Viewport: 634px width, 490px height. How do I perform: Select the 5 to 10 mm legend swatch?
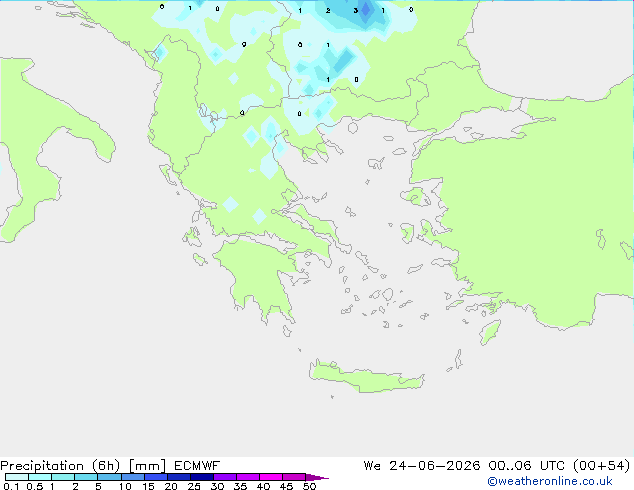point(109,477)
